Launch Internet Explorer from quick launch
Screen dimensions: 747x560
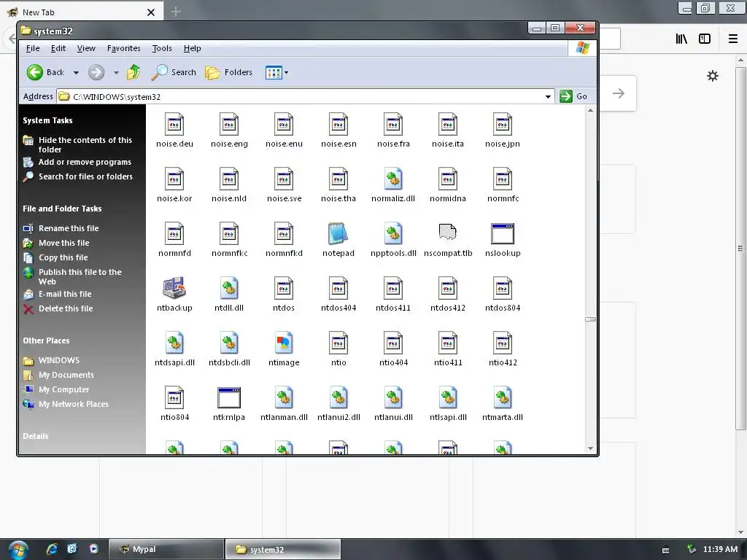point(52,548)
